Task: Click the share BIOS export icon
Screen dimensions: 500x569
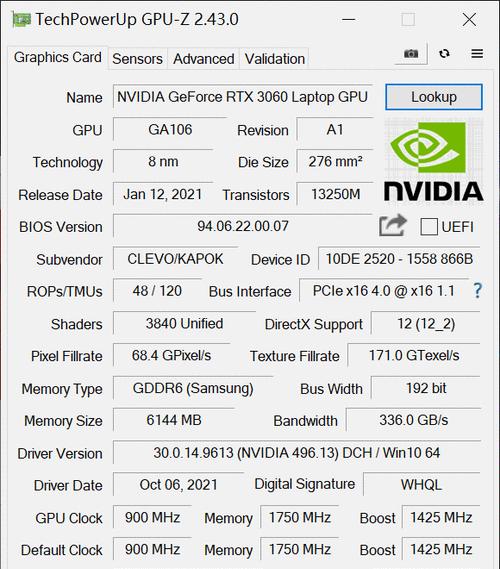Action: (x=393, y=225)
